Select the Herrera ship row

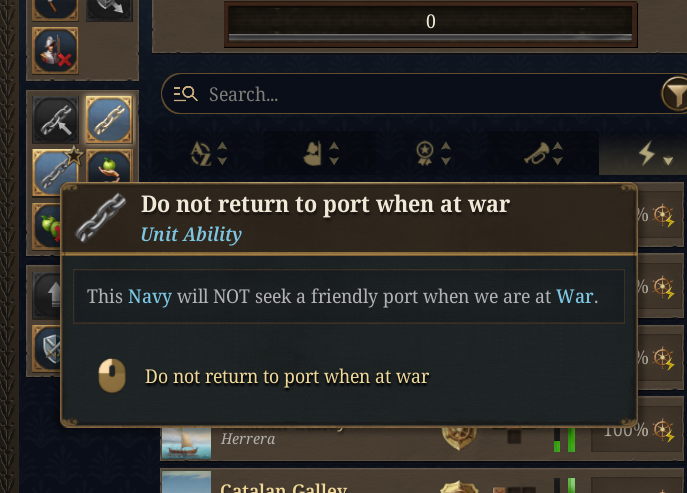pyautogui.click(x=300, y=438)
